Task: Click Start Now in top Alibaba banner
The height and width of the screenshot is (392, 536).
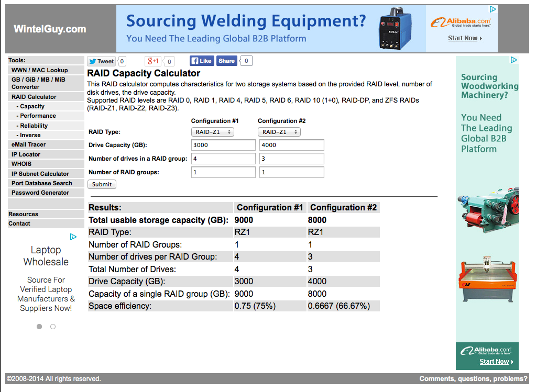Action: point(465,38)
